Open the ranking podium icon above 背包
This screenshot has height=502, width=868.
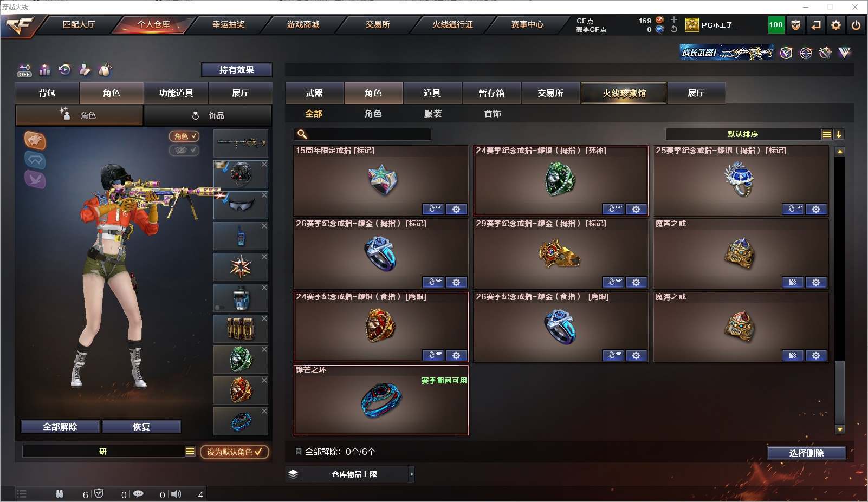pyautogui.click(x=44, y=70)
